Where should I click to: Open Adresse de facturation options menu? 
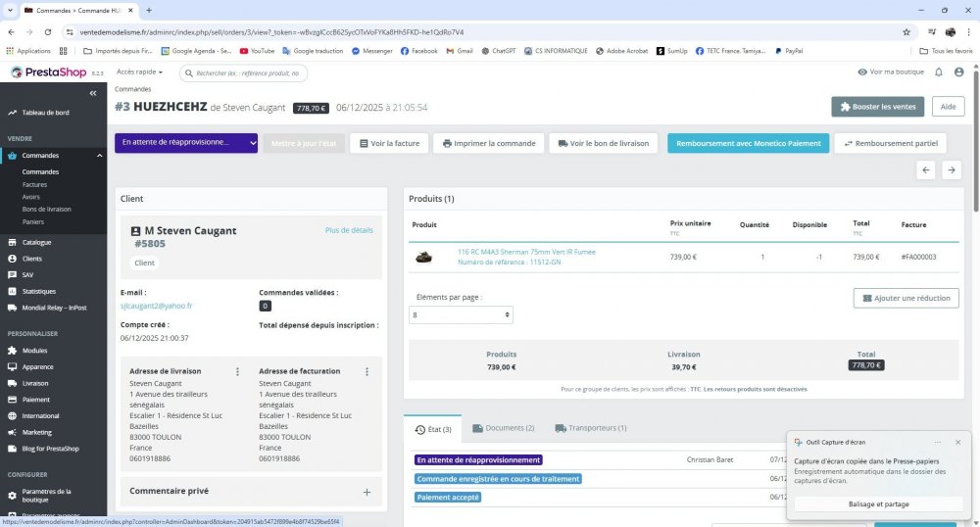[x=367, y=371]
